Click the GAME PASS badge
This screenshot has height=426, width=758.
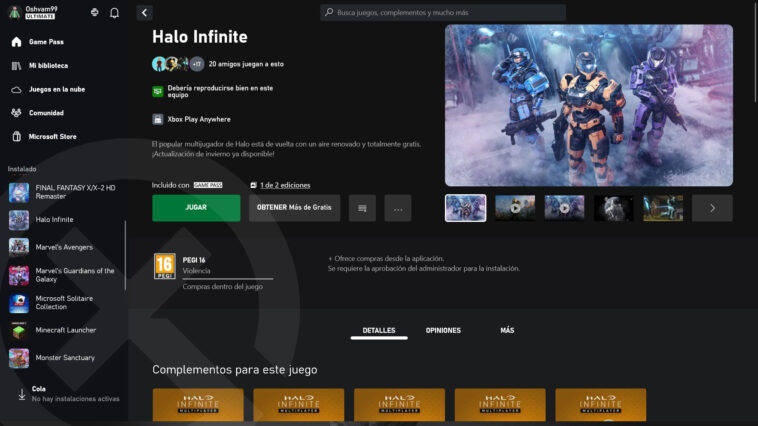click(x=208, y=185)
